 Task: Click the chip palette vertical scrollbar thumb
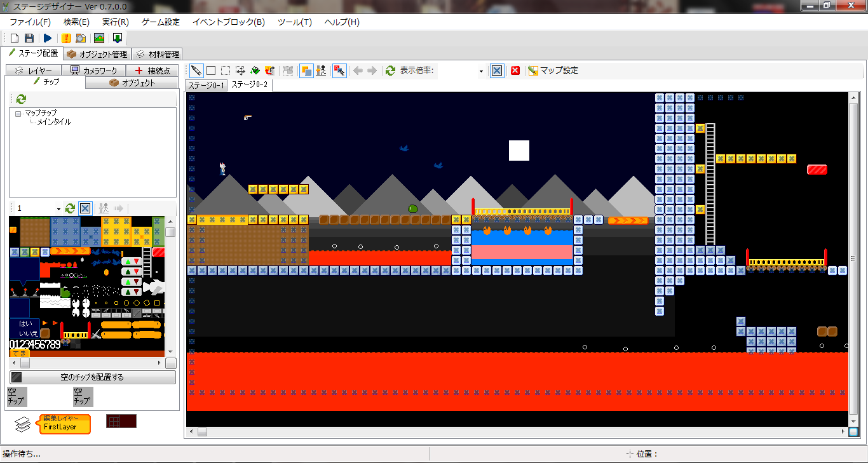click(170, 232)
